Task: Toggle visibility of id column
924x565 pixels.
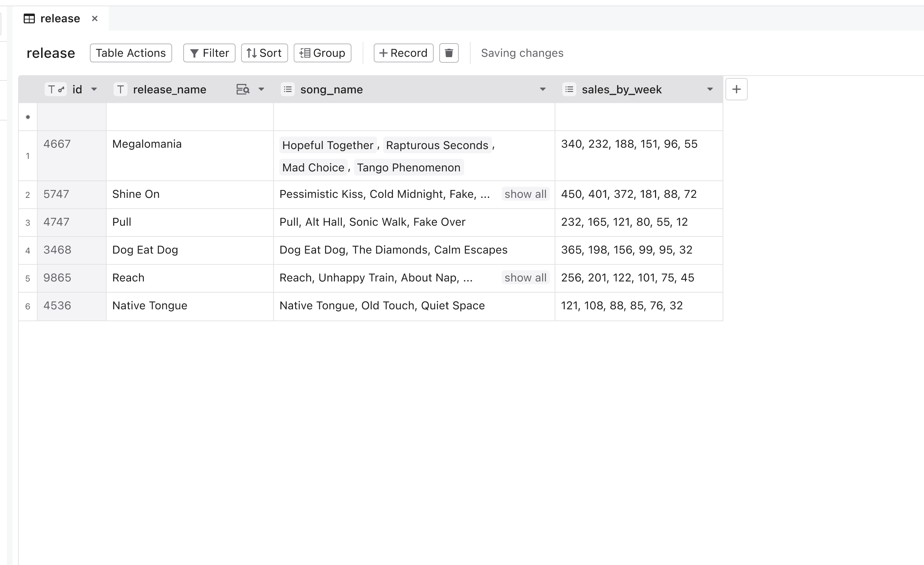Action: pyautogui.click(x=95, y=89)
